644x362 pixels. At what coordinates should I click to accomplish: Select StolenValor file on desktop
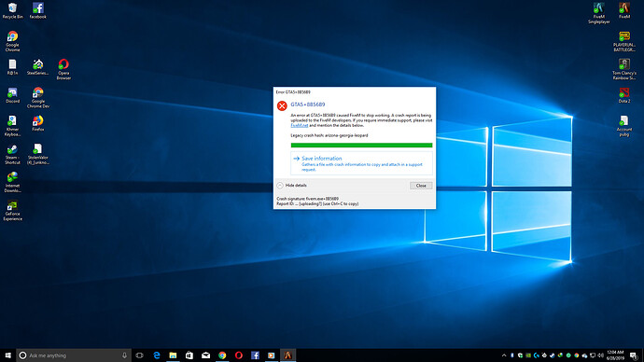pyautogui.click(x=37, y=154)
